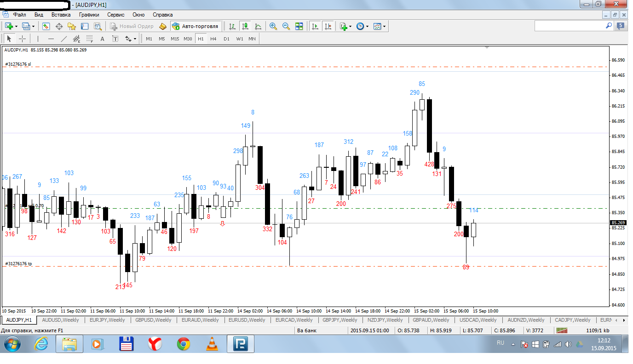Click the Новый Ордер button

[x=132, y=26]
